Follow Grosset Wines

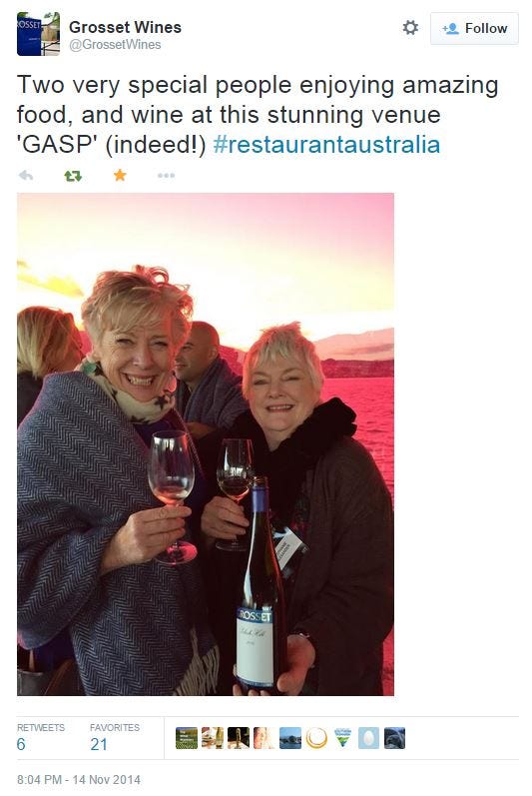point(475,28)
